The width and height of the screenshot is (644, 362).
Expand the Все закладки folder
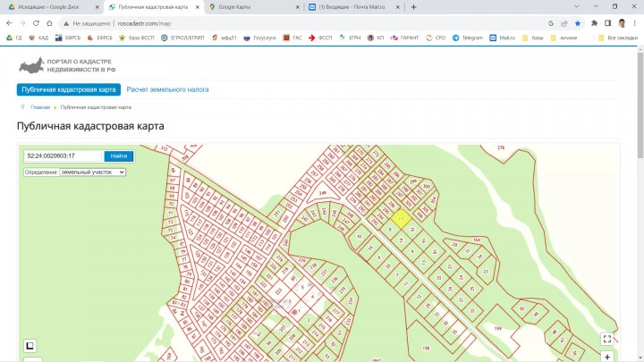(x=618, y=38)
